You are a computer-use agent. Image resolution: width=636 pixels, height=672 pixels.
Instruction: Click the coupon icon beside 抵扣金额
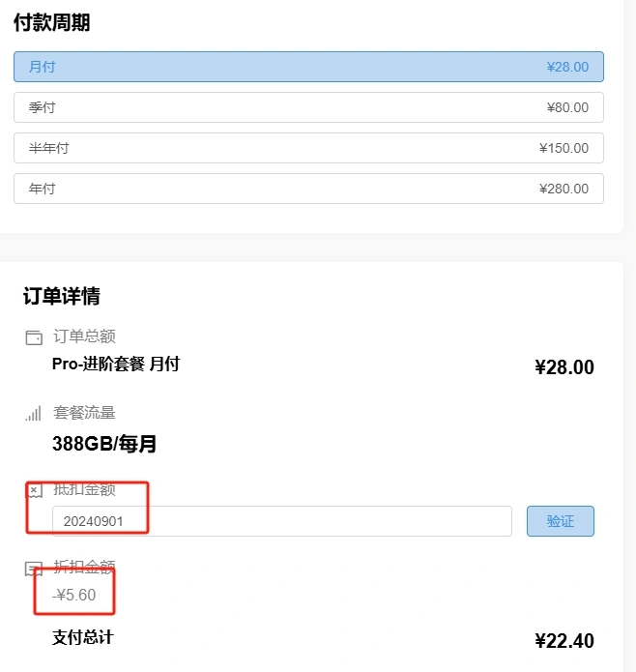[x=34, y=491]
